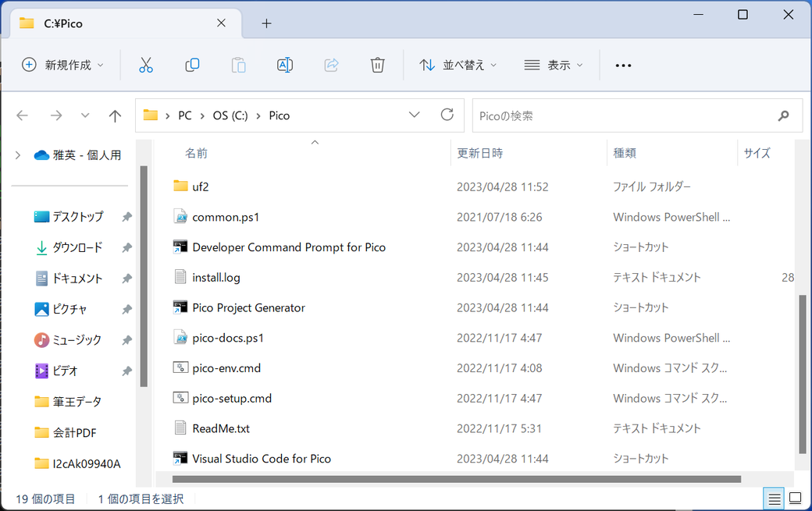The width and height of the screenshot is (812, 511).
Task: Click the Forward navigation arrow
Action: (x=56, y=115)
